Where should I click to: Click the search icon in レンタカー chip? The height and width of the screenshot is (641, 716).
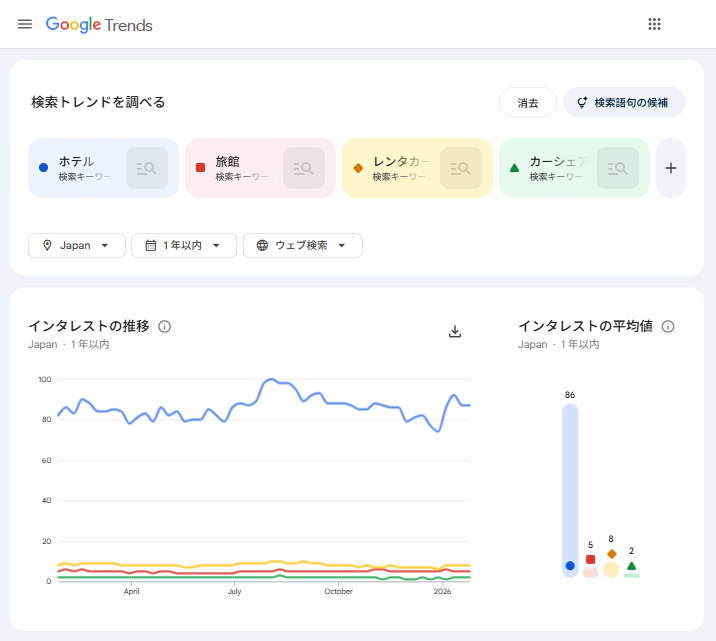click(x=461, y=168)
